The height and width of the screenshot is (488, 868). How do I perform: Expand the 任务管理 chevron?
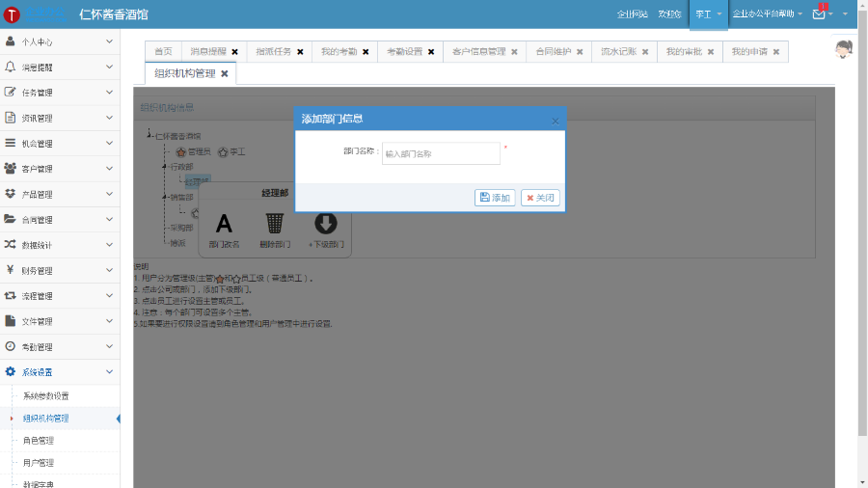[109, 93]
